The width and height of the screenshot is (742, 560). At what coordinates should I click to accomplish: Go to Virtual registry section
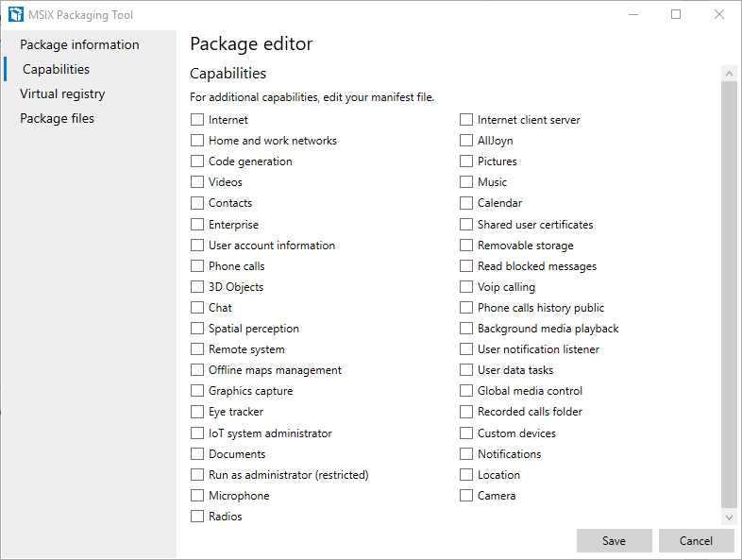tap(62, 93)
